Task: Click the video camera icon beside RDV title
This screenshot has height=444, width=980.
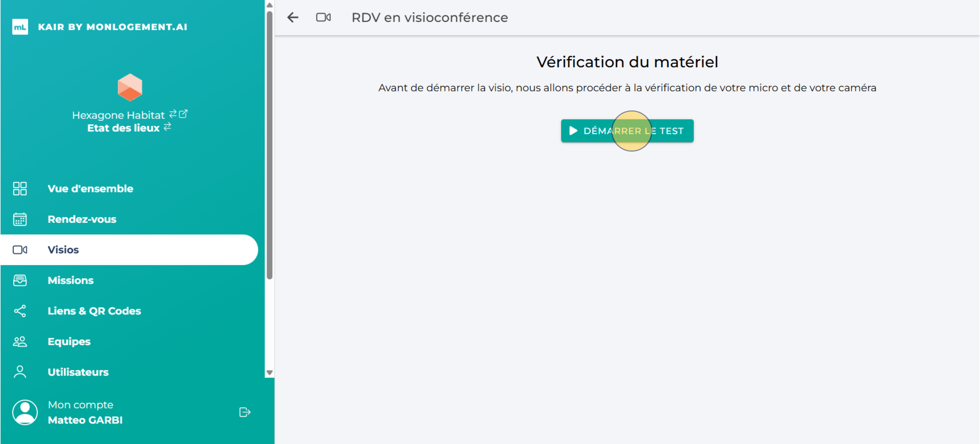Action: (x=323, y=17)
